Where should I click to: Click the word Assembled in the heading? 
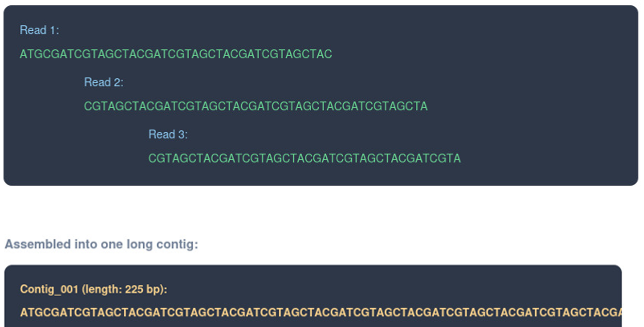tap(38, 244)
